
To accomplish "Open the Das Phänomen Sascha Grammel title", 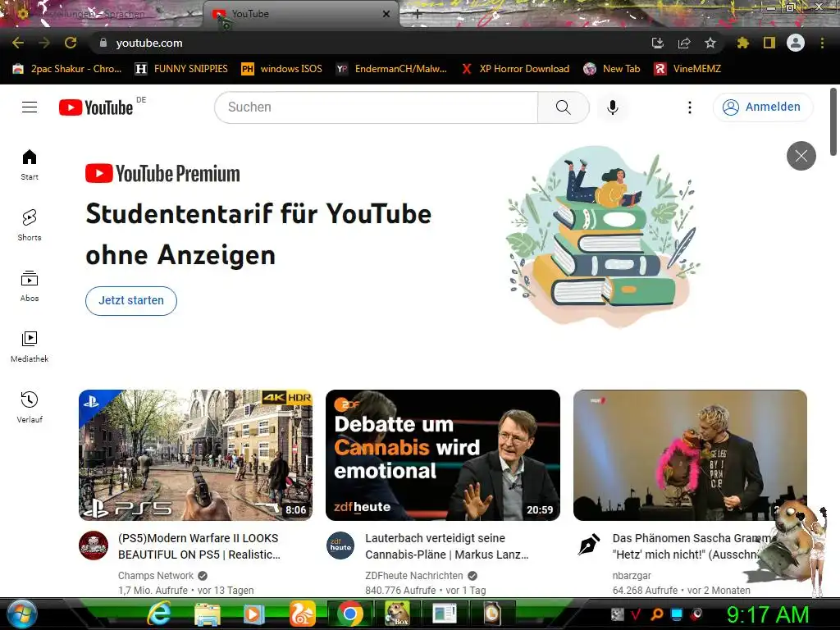I will (691, 546).
